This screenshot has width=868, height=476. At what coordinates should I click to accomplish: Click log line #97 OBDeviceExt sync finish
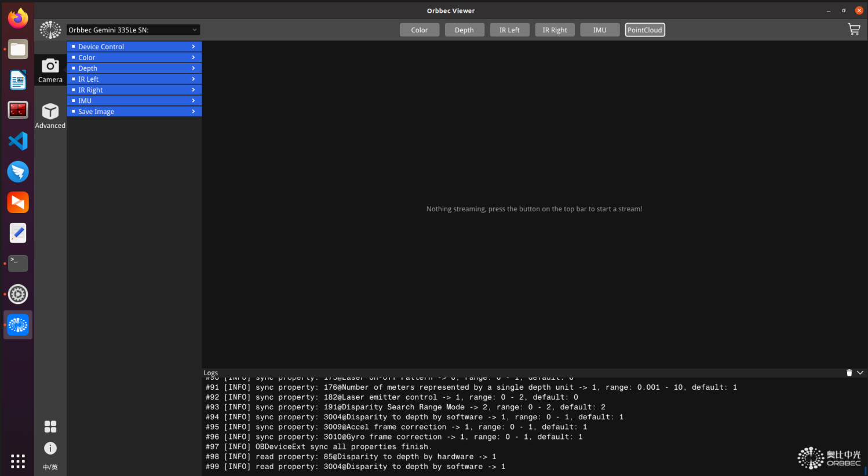(x=319, y=447)
